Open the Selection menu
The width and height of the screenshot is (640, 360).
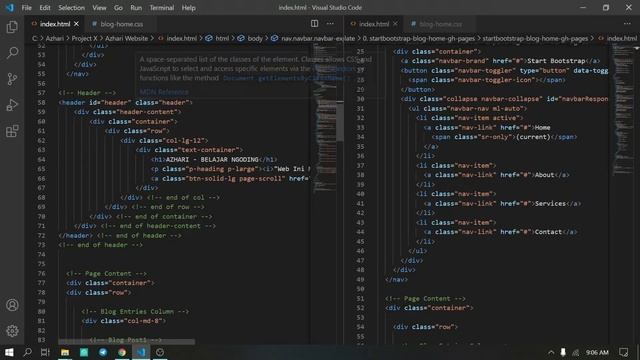(x=71, y=8)
